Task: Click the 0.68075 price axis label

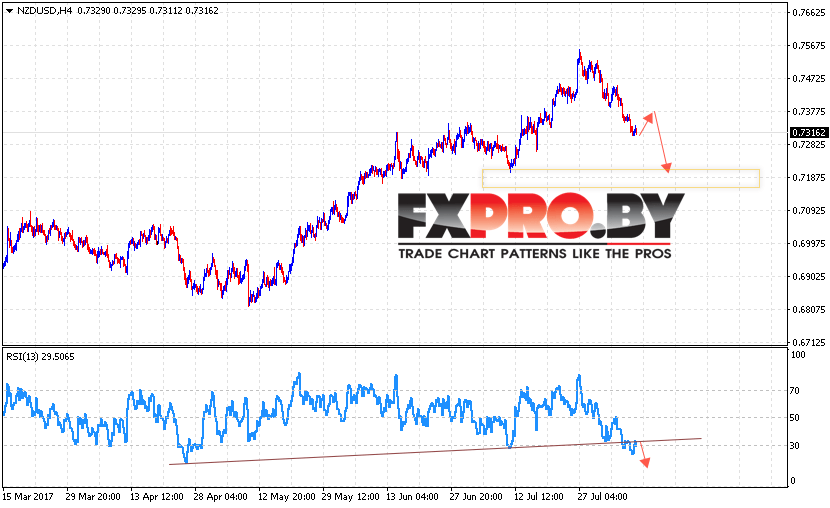Action: point(808,309)
